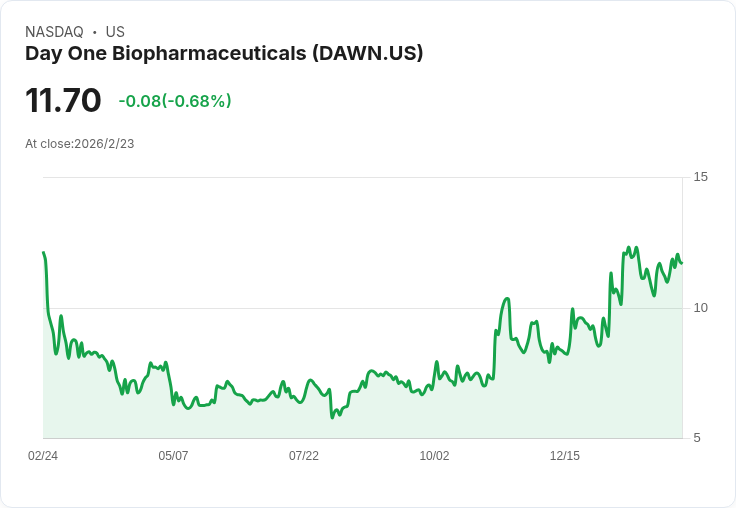Click the At close:2026/2/23 timestamp
Screen dimensions: 736x508
(x=80, y=144)
